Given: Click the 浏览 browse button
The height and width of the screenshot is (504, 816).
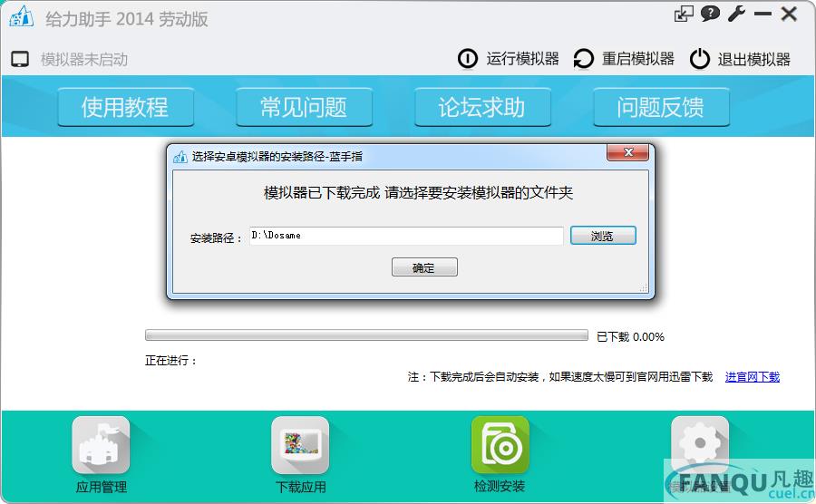Looking at the screenshot, I should point(603,236).
